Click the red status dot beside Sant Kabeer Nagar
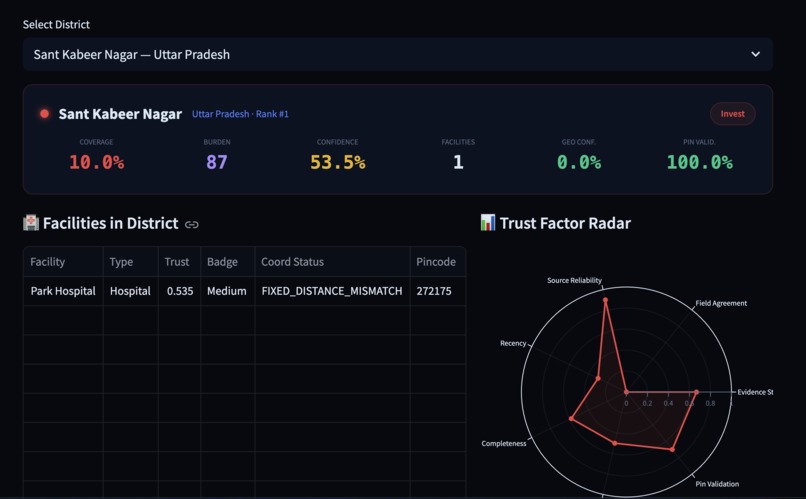Image resolution: width=806 pixels, height=499 pixels. (45, 114)
